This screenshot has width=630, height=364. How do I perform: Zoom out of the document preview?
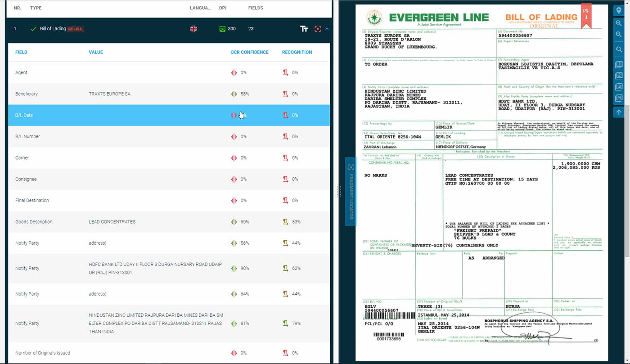619,35
